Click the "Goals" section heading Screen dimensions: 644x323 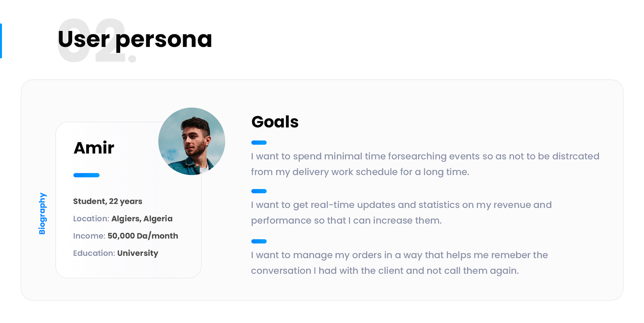click(x=275, y=122)
